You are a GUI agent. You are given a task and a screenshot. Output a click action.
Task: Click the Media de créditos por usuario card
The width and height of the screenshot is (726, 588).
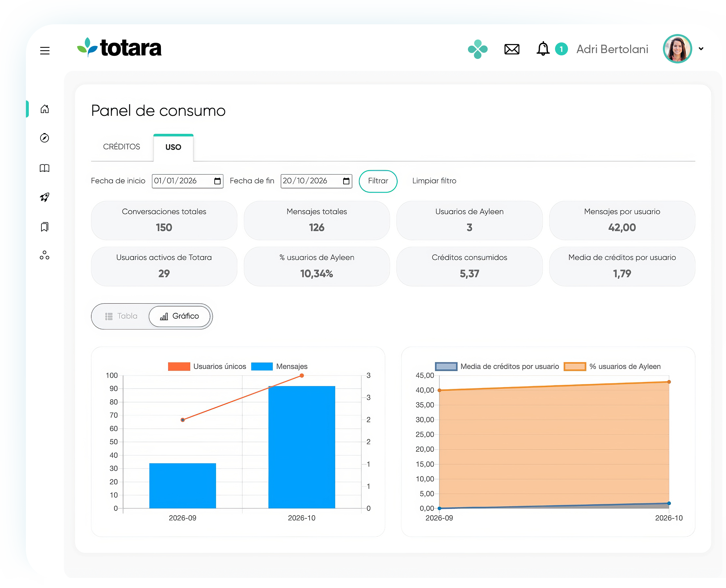622,266
